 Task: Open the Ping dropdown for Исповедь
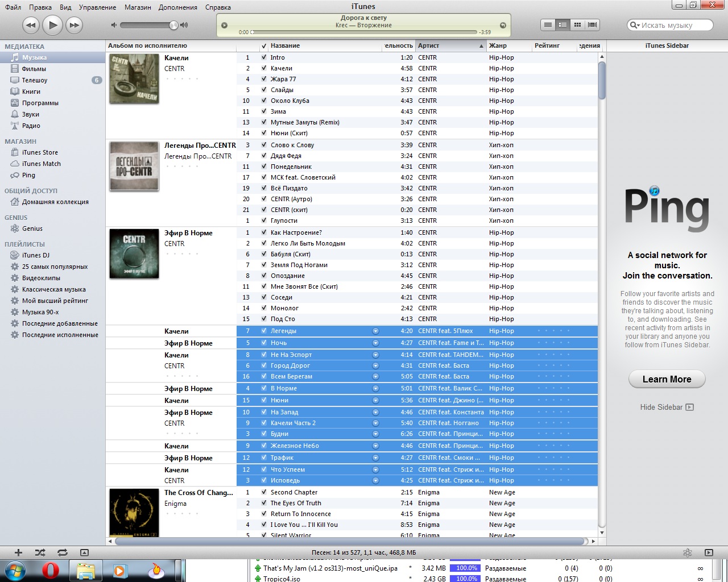tap(375, 480)
